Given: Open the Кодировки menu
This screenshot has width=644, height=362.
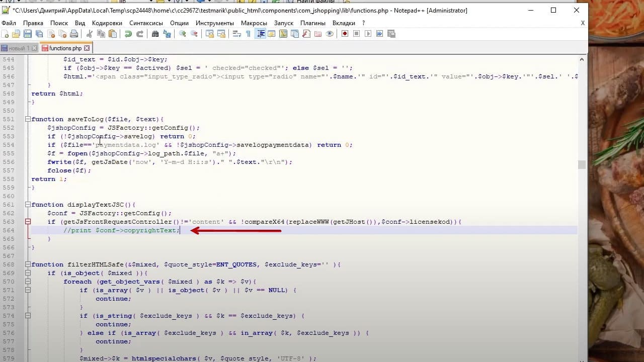Looking at the screenshot, I should coord(107,23).
